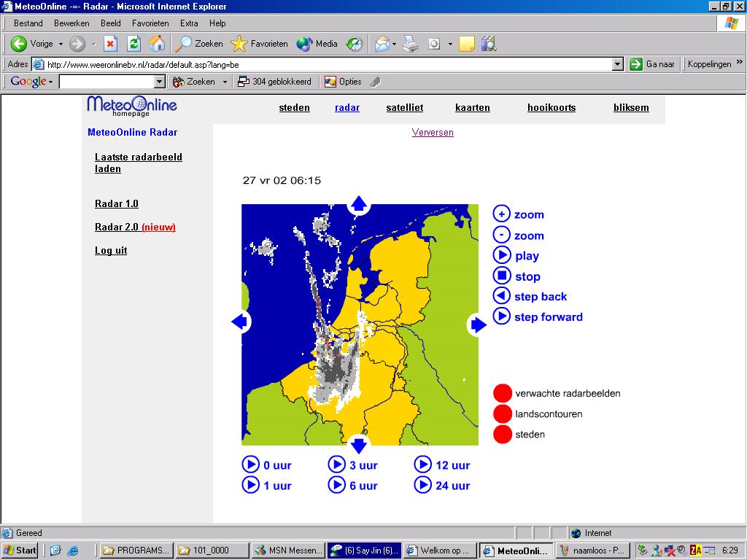Pan the radar map left with arrow
Screen dimensions: 747x560
[x=240, y=322]
